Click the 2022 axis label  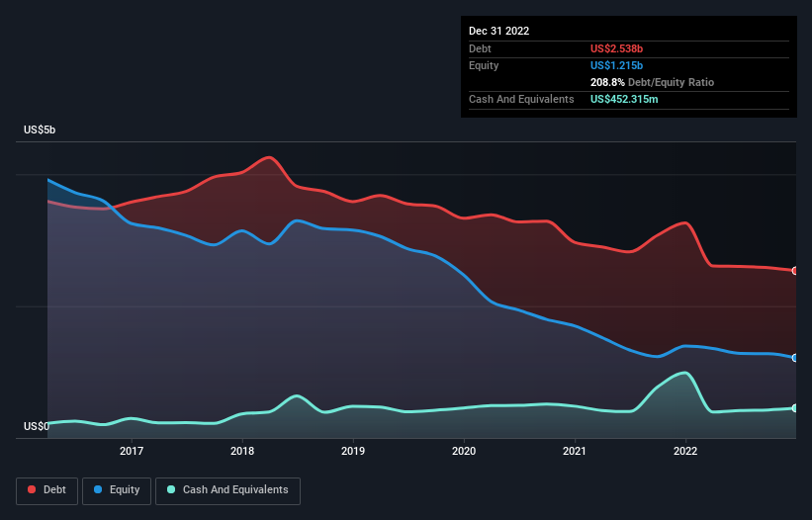coord(685,451)
